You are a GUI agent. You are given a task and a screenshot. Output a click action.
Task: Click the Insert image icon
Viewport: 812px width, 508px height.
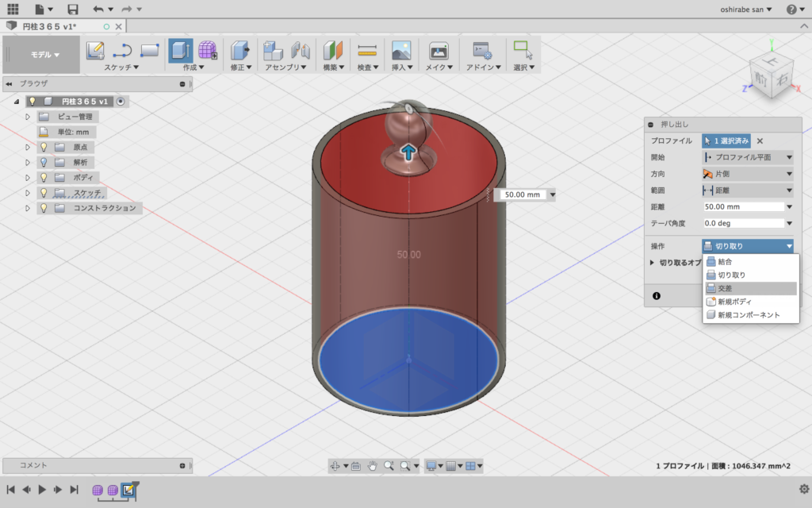tap(401, 50)
